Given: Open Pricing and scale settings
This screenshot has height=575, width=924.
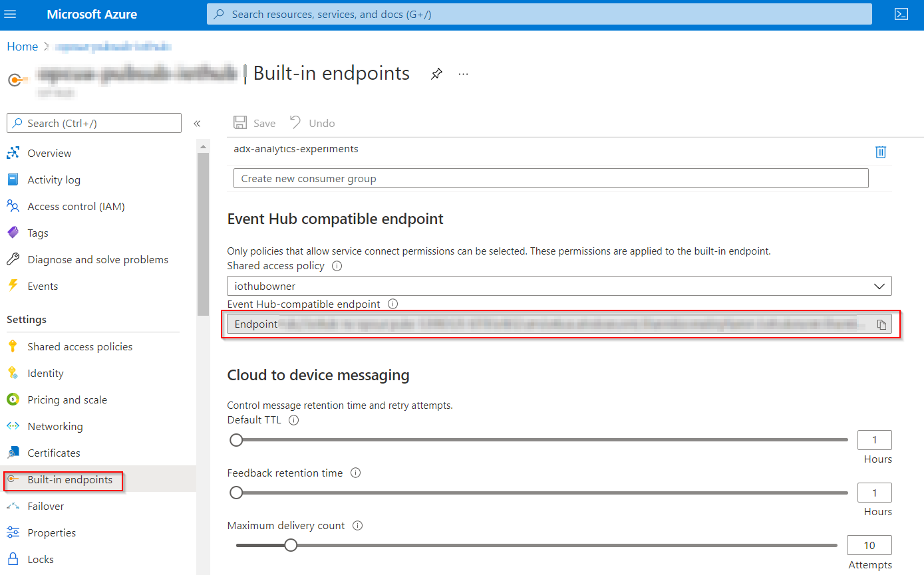Looking at the screenshot, I should [x=67, y=400].
